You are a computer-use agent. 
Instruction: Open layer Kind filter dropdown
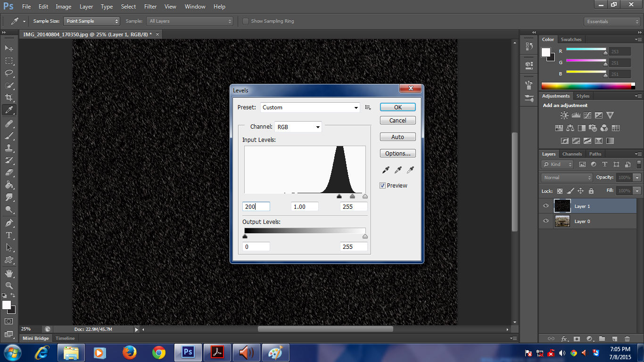(x=557, y=165)
